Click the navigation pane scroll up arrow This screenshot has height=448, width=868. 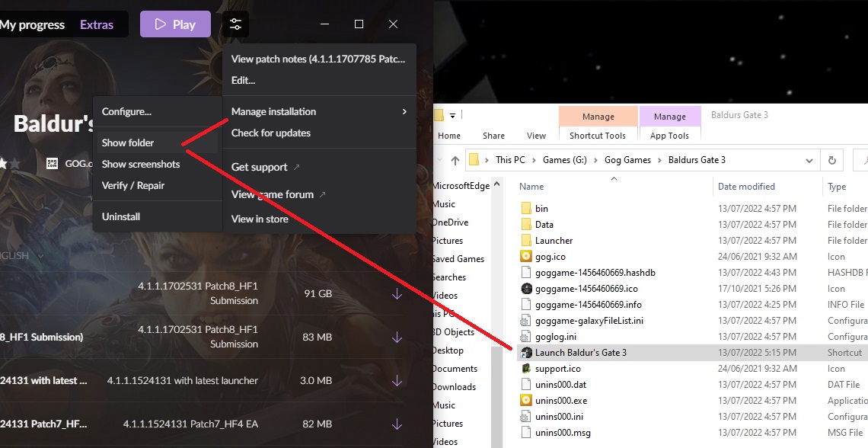[496, 184]
